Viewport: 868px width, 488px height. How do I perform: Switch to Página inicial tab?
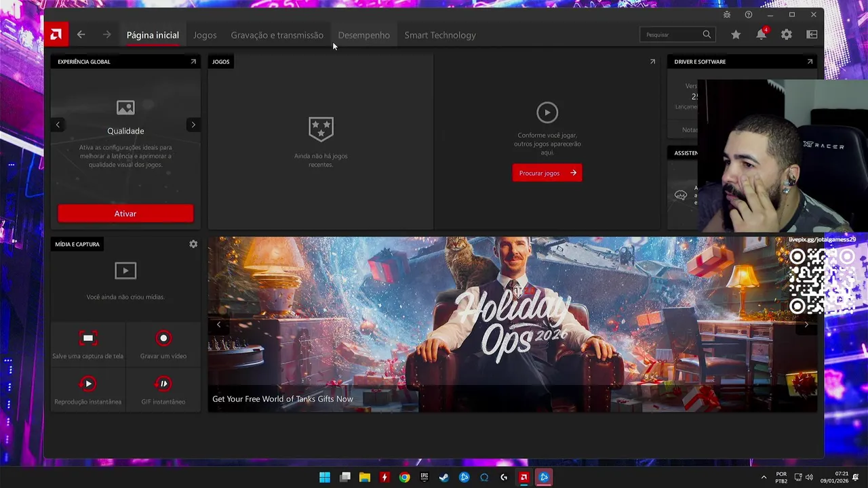pyautogui.click(x=153, y=35)
